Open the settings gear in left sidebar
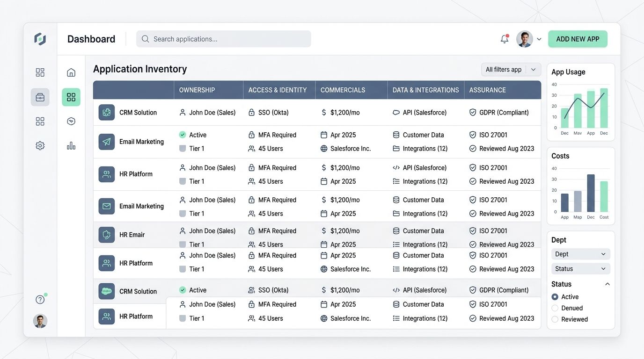644x359 pixels. click(x=40, y=146)
